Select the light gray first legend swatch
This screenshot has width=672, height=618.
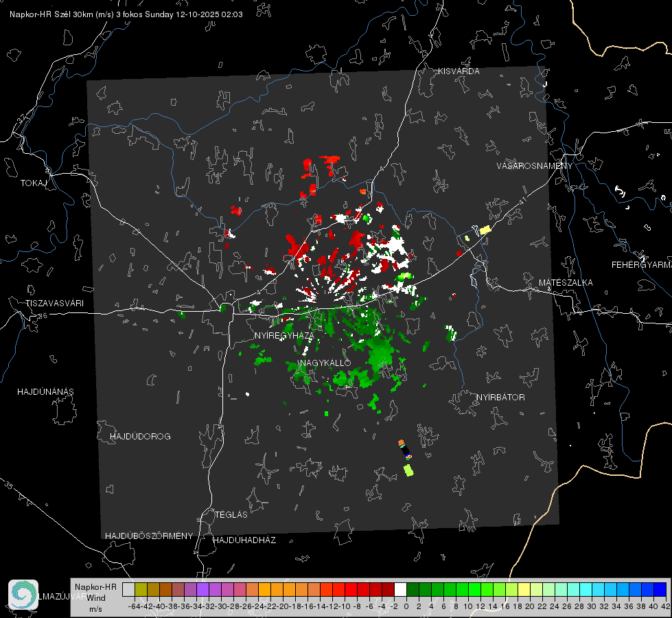(128, 589)
